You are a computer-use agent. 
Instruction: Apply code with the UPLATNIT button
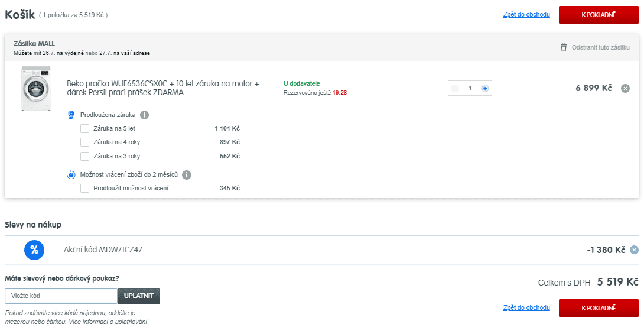click(x=139, y=296)
